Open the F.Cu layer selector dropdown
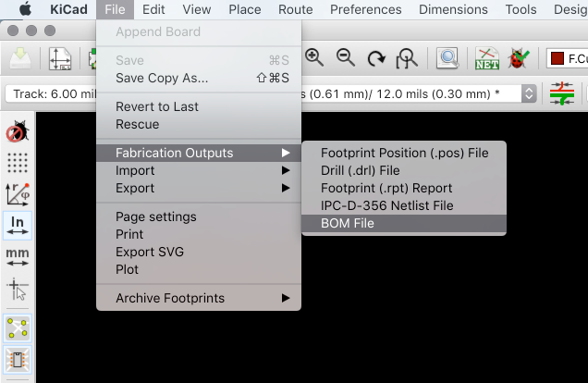588x383 pixels. (x=567, y=58)
